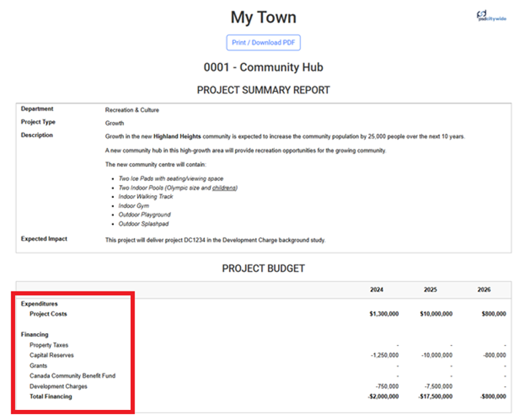519x420 pixels.
Task: Click the 2024 column header
Action: click(x=377, y=289)
